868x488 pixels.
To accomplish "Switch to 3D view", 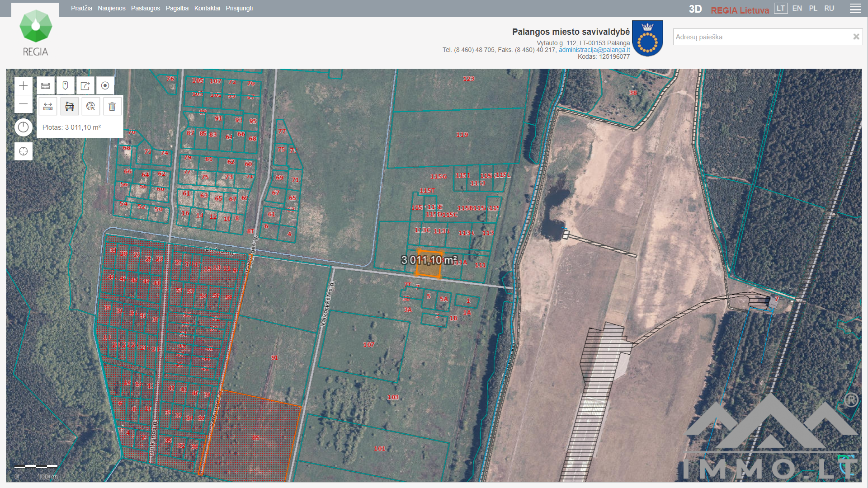I will click(x=695, y=9).
